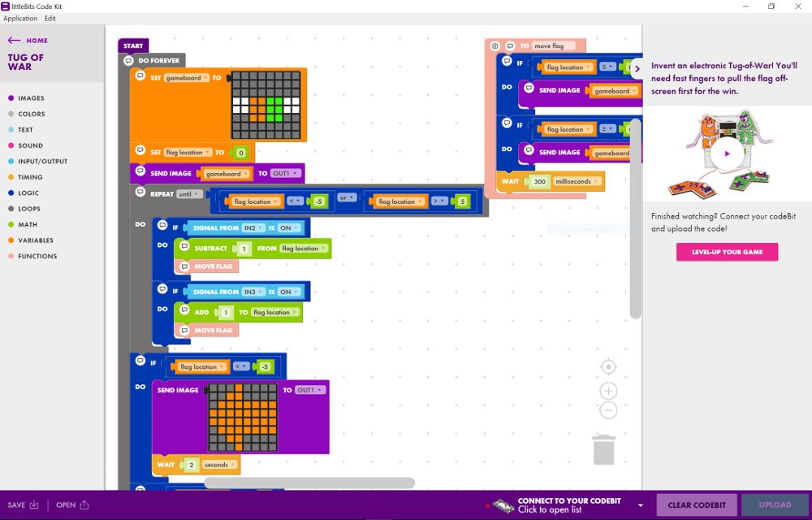Click the gear icon on move flag function
The height and width of the screenshot is (520, 812).
click(495, 46)
